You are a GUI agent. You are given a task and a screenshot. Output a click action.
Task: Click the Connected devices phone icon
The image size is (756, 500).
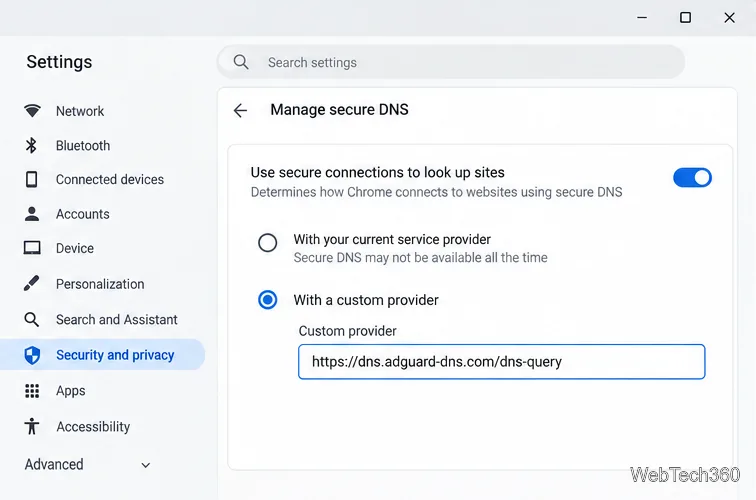pyautogui.click(x=31, y=179)
